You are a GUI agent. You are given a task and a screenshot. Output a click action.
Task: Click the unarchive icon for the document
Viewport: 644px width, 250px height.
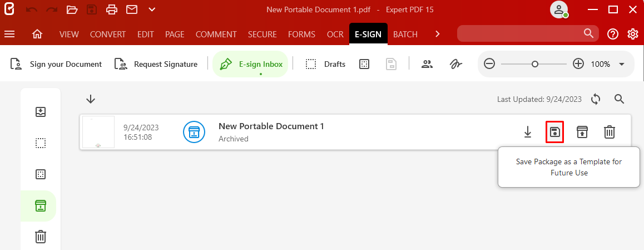click(x=582, y=132)
